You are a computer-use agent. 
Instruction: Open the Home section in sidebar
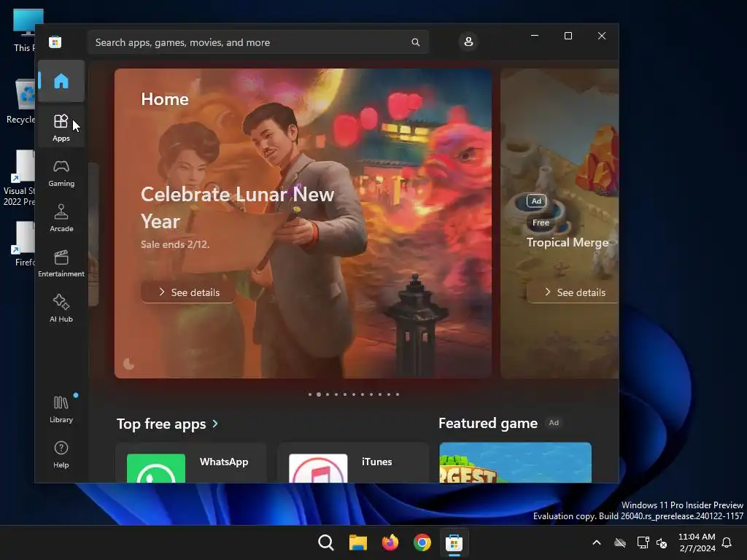click(61, 81)
